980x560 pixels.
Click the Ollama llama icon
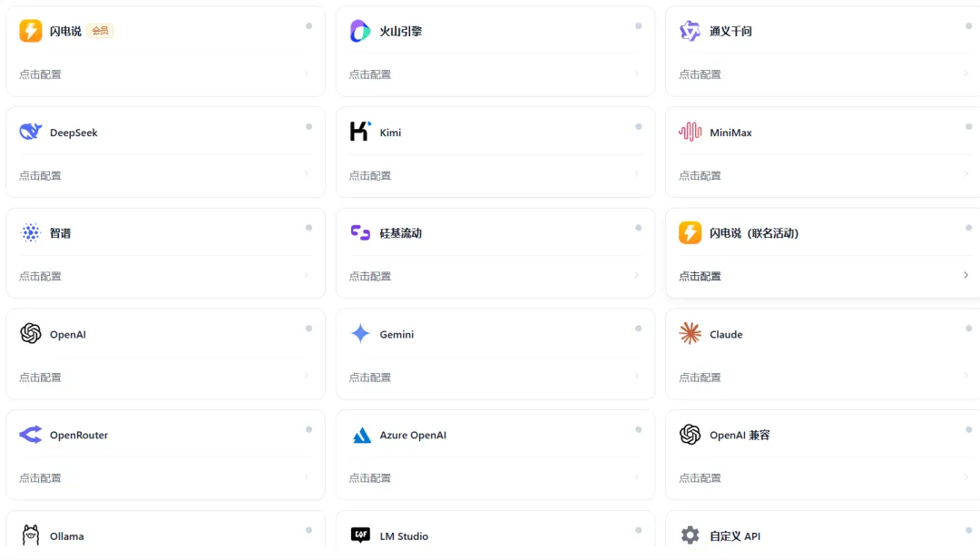31,535
